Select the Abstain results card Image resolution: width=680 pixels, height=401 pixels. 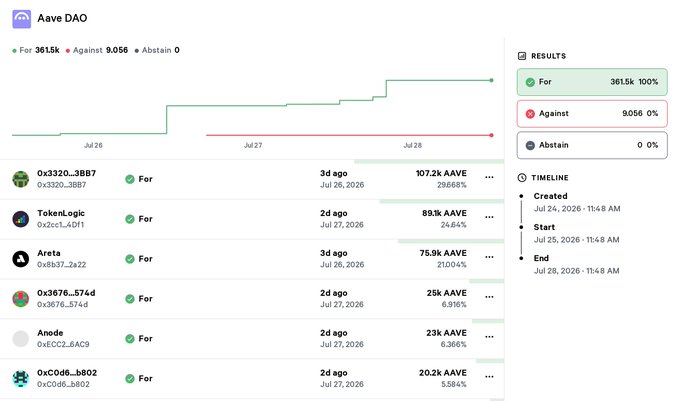[592, 145]
